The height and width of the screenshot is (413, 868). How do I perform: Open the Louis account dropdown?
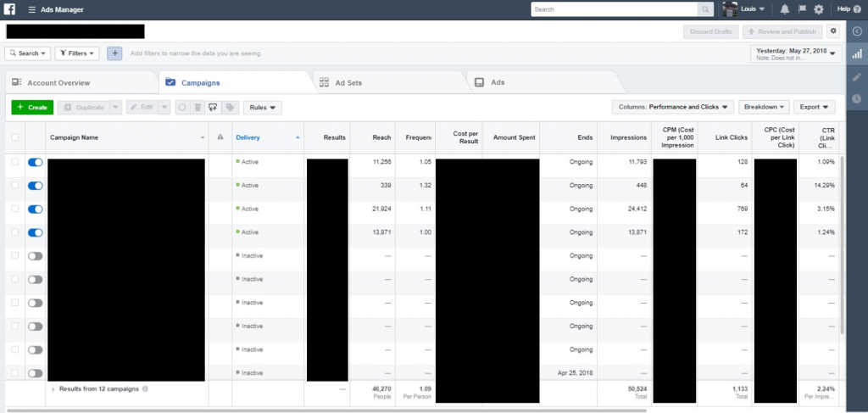(753, 9)
